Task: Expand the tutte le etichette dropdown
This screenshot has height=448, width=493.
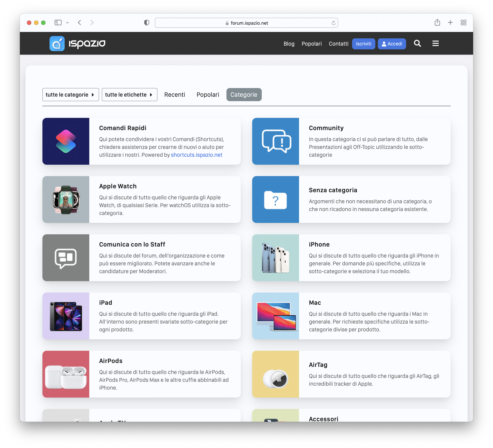Action: (x=129, y=95)
